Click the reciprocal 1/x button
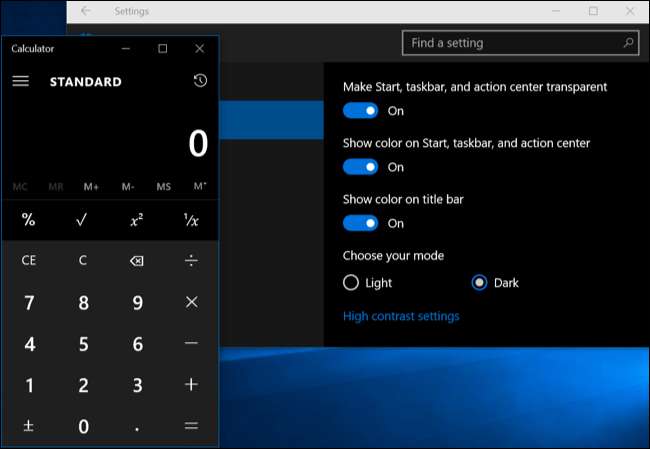Image resolution: width=650 pixels, height=449 pixels. [191, 220]
